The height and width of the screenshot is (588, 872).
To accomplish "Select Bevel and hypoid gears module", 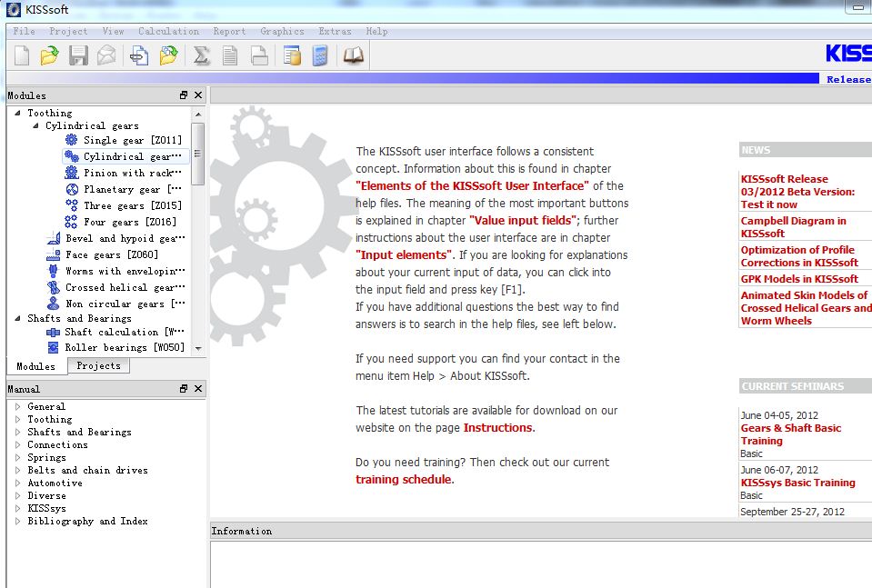I will 115,238.
